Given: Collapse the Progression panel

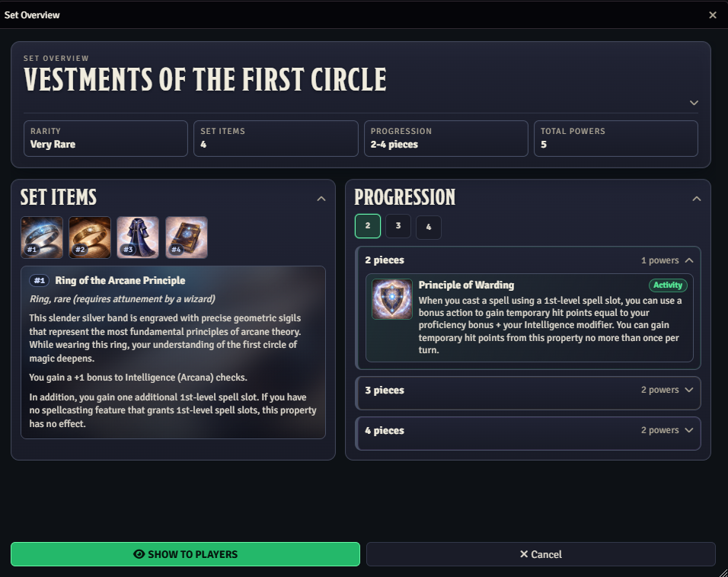Looking at the screenshot, I should 696,199.
